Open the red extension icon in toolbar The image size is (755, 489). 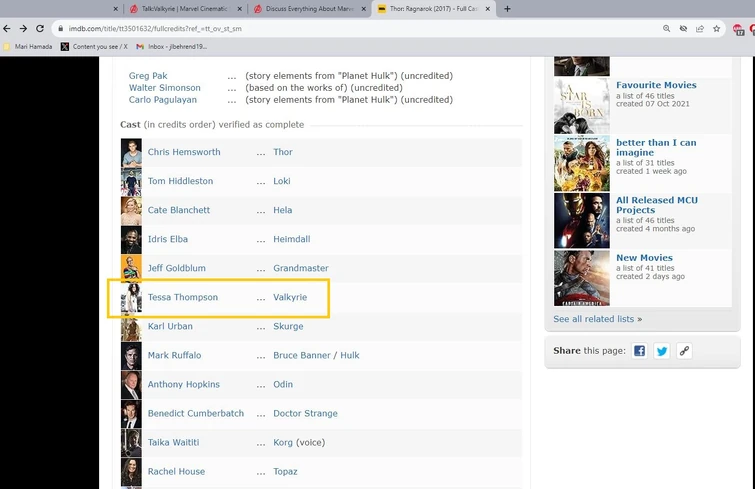coord(738,29)
